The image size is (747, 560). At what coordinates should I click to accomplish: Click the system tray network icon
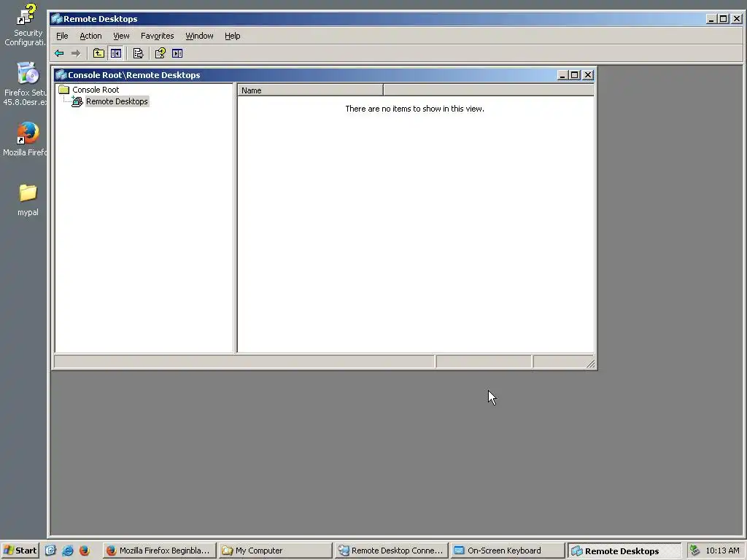pyautogui.click(x=694, y=551)
